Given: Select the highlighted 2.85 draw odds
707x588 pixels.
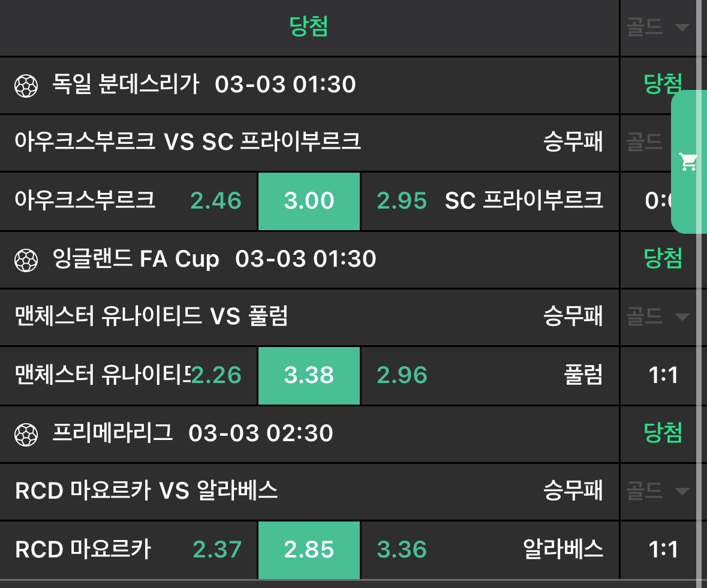Looking at the screenshot, I should [309, 550].
